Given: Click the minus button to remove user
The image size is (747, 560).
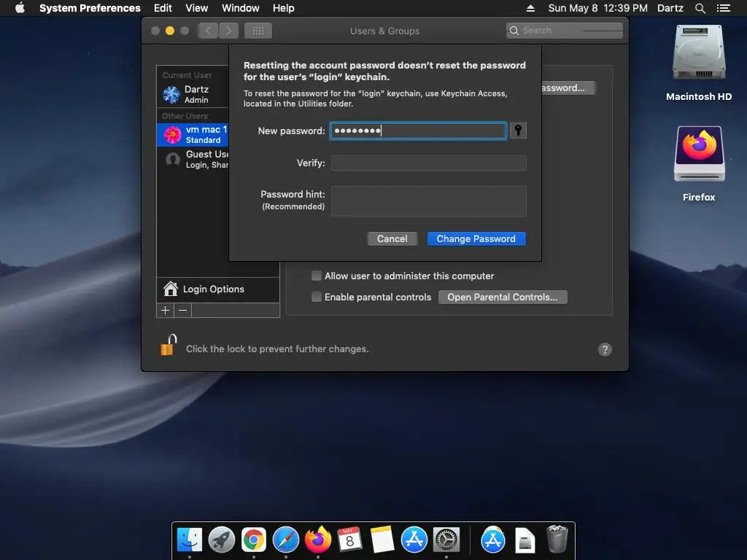Looking at the screenshot, I should pos(182,311).
